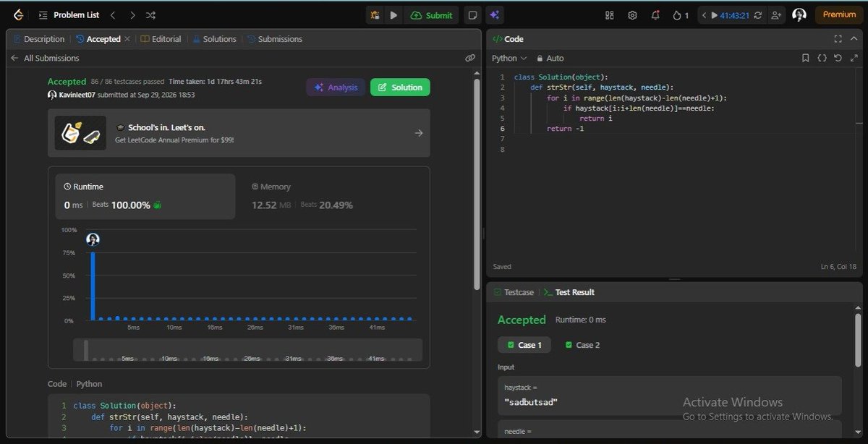Switch to the Solutions tab
This screenshot has width=868, height=444.
point(213,39)
